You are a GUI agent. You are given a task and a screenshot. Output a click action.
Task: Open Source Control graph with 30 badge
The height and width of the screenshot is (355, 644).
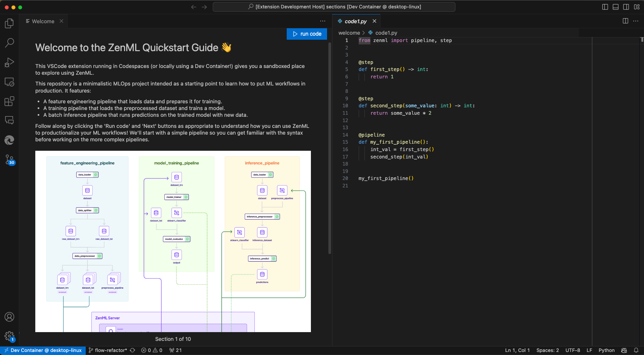click(x=9, y=159)
